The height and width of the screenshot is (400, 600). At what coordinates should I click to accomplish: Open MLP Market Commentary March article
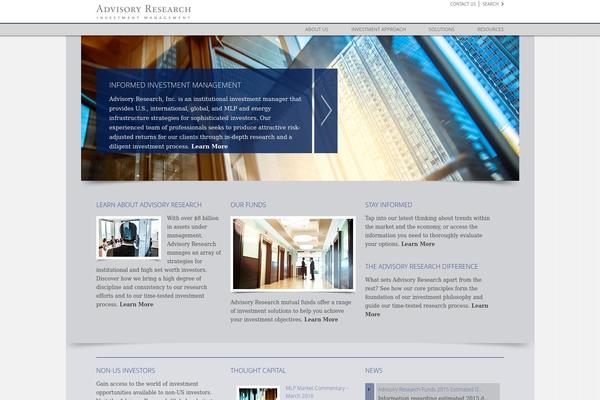point(316,392)
